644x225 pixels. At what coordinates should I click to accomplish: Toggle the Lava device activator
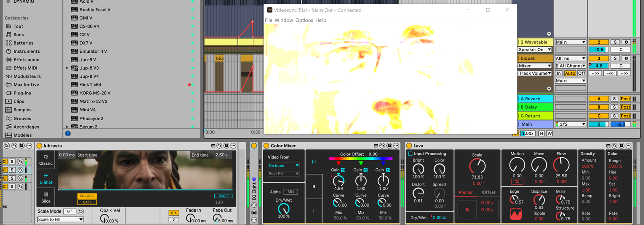[x=409, y=146]
